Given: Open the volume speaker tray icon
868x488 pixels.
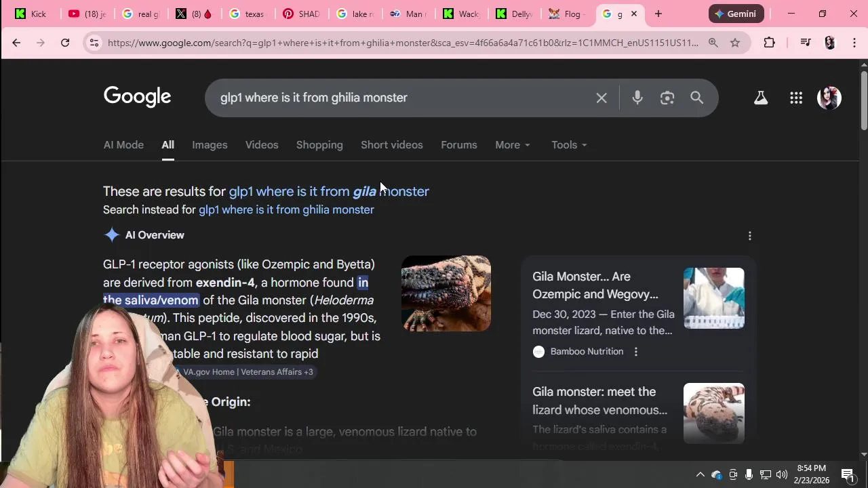Looking at the screenshot, I should click(x=782, y=474).
